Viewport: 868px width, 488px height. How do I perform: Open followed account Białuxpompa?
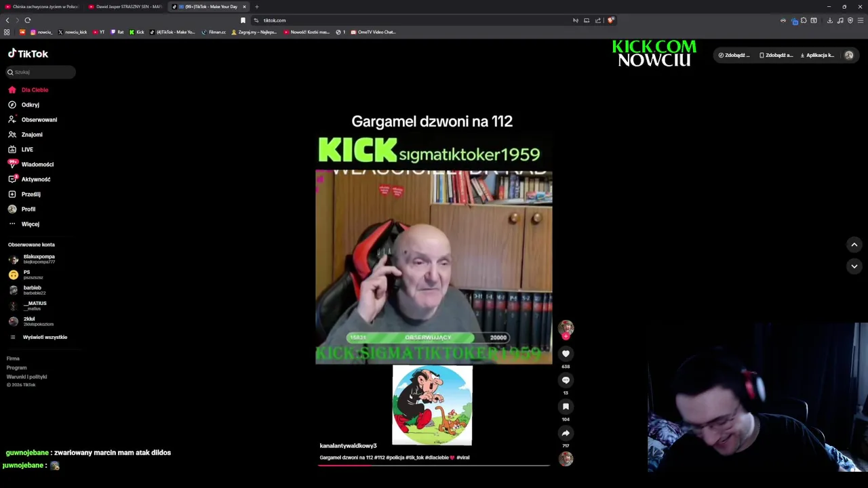point(32,259)
